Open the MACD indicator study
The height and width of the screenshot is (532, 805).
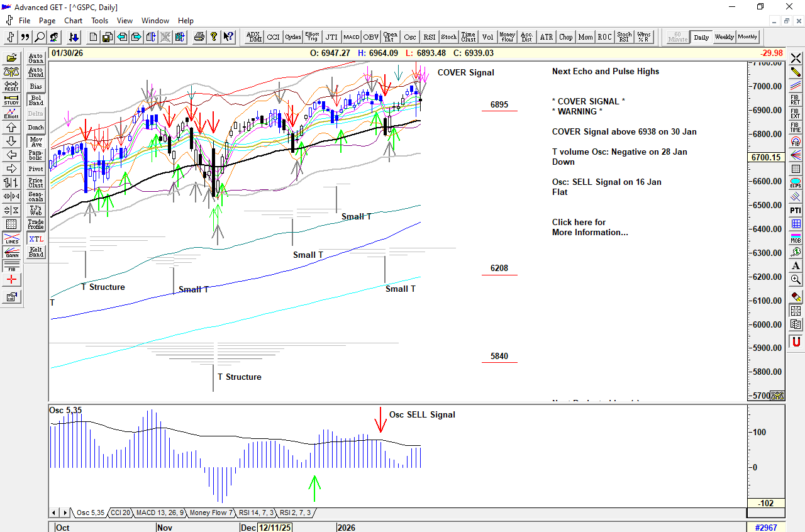351,37
